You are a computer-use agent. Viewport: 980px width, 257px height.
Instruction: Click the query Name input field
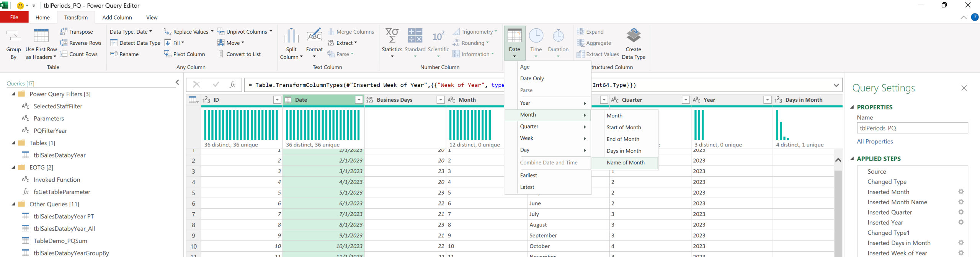pyautogui.click(x=912, y=128)
